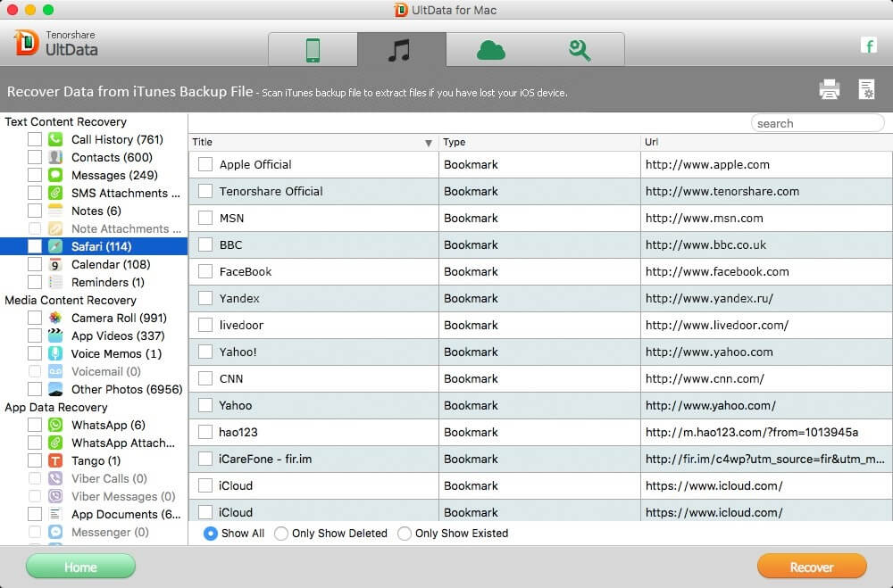Select the FaceBook bookmark title
The height and width of the screenshot is (588, 893).
coord(246,271)
